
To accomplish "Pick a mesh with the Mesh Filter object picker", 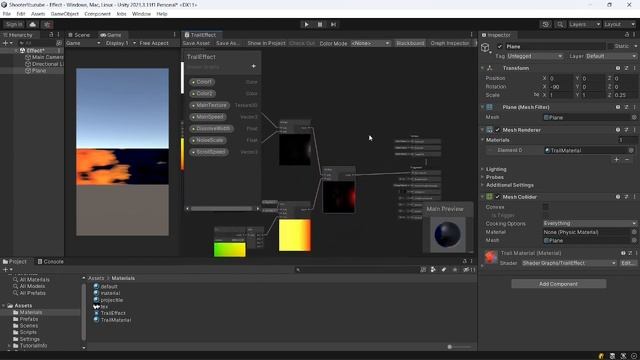I will [634, 118].
